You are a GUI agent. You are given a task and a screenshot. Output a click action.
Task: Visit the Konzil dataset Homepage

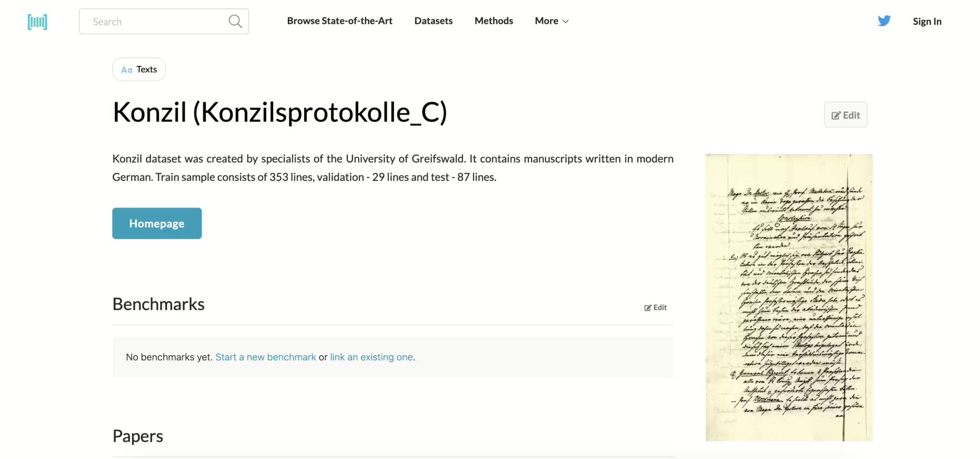click(x=156, y=223)
